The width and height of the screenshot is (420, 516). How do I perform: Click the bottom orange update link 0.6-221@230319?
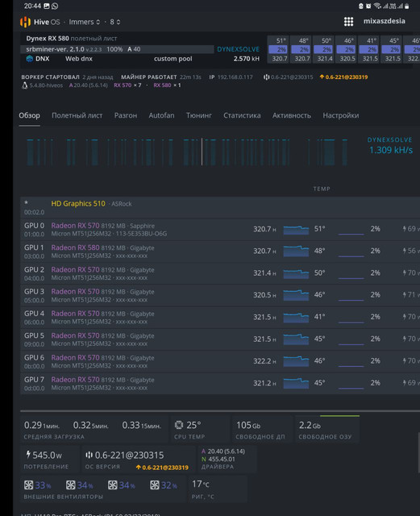pos(162,468)
